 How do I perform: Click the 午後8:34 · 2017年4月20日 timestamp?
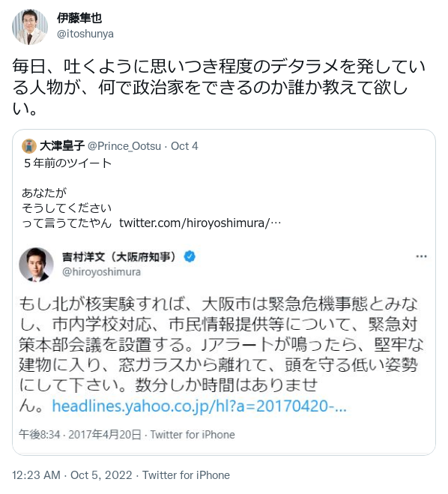coord(79,435)
